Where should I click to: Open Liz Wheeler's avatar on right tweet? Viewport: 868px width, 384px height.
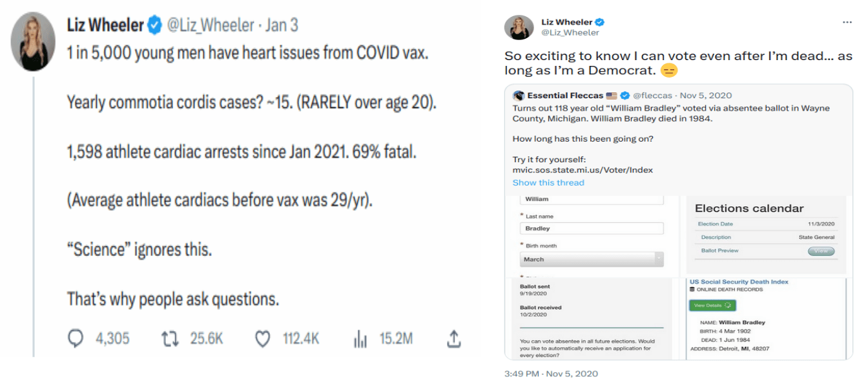519,27
